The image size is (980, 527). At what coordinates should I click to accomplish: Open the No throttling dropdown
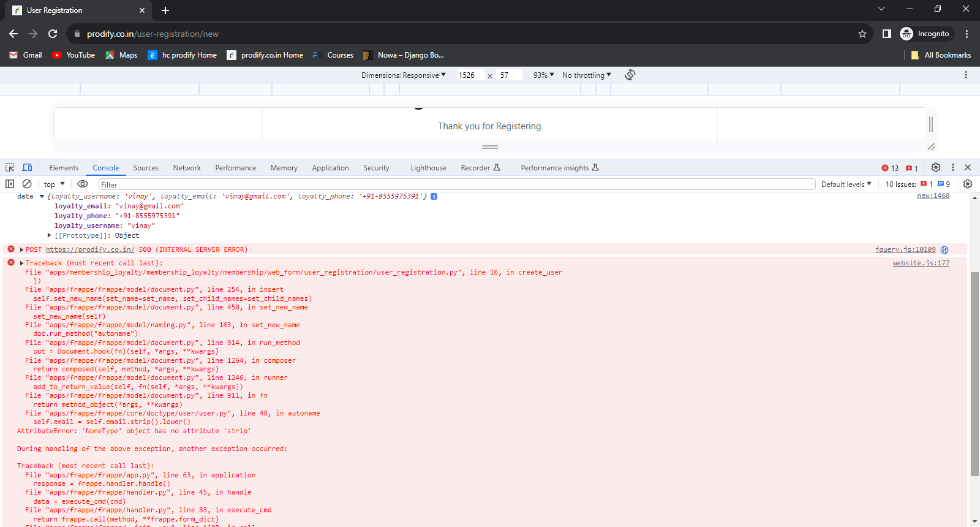[587, 75]
